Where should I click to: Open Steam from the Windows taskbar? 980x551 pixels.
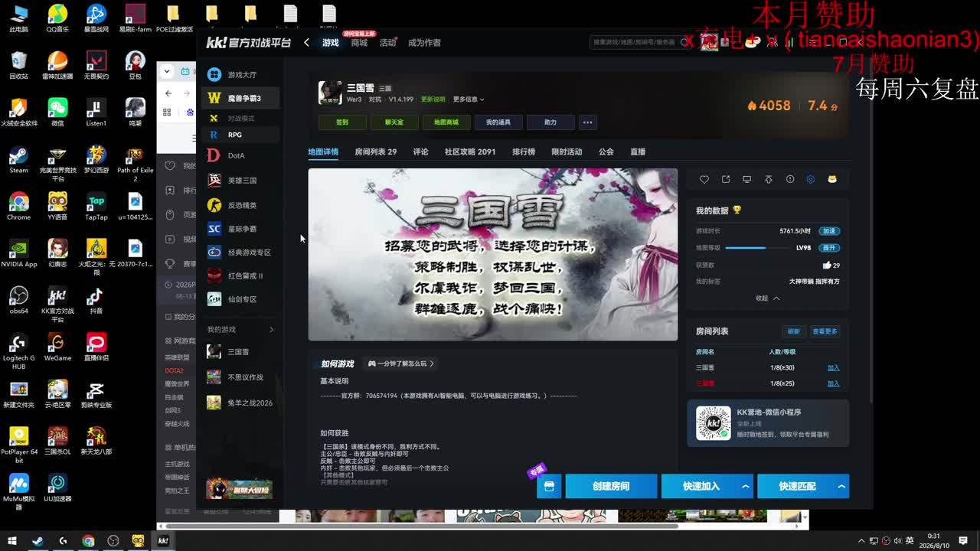(x=38, y=541)
